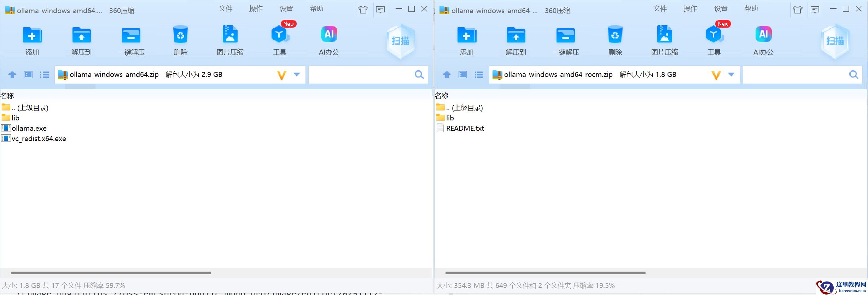Screen dimensions: 868x295
Task: Click 删除 trash icon in right window
Action: pos(615,35)
